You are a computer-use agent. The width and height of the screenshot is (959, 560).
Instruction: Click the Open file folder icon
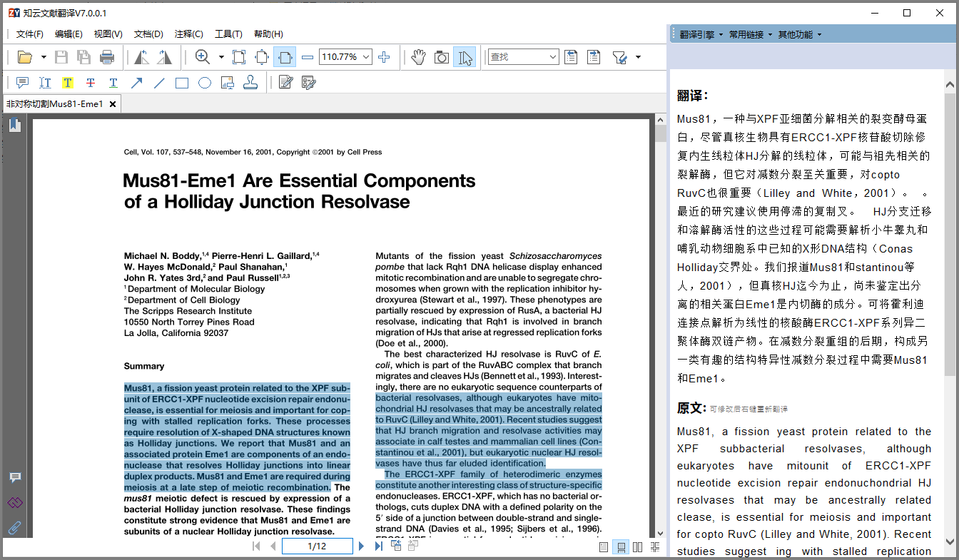[x=25, y=57]
